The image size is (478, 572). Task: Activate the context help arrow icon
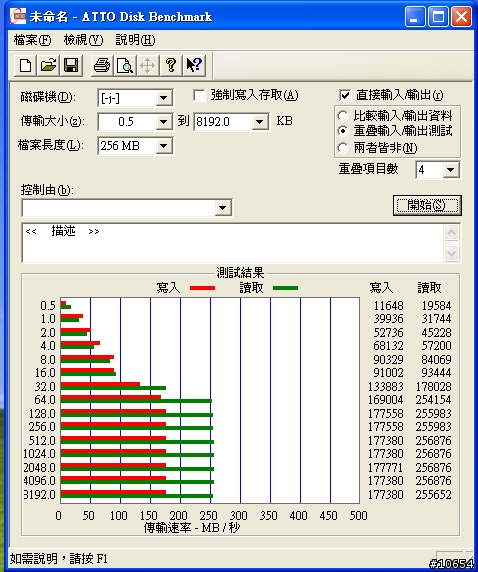[x=194, y=66]
